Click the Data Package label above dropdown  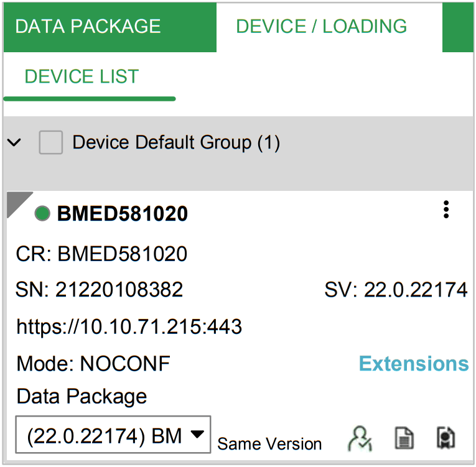point(82,397)
